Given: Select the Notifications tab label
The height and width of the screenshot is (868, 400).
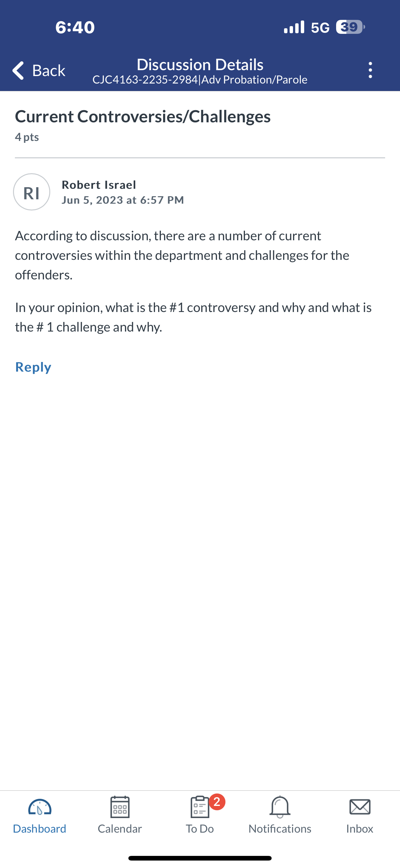Looking at the screenshot, I should tap(280, 829).
